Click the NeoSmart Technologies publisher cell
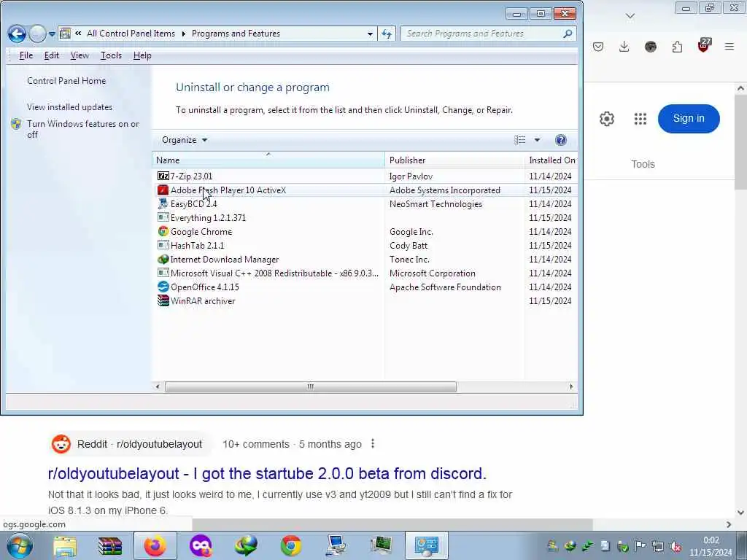The width and height of the screenshot is (747, 560). (436, 204)
